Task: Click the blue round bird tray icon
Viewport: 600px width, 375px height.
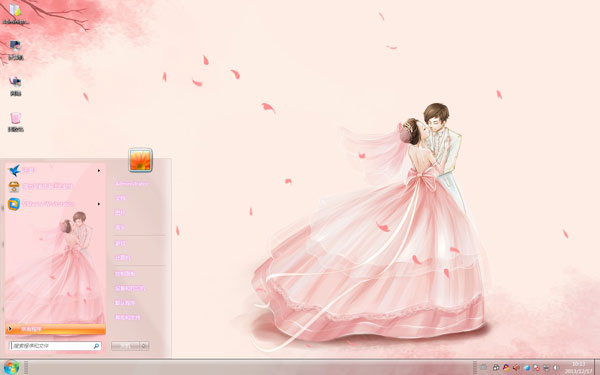Action: 527,368
